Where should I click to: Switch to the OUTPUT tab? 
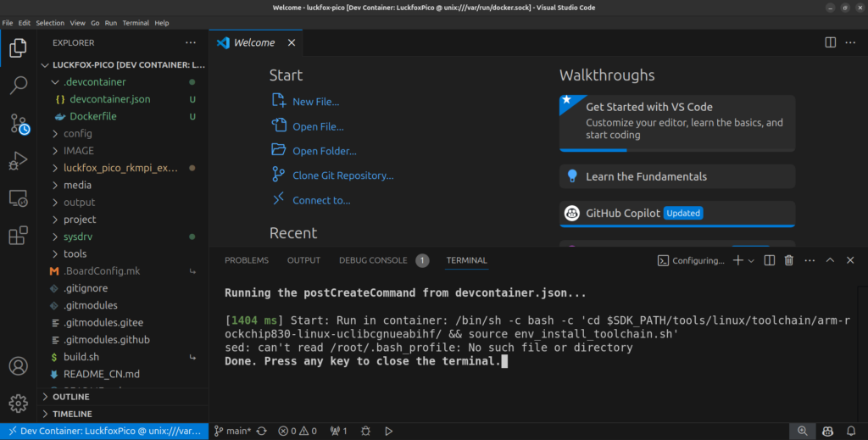coord(303,260)
